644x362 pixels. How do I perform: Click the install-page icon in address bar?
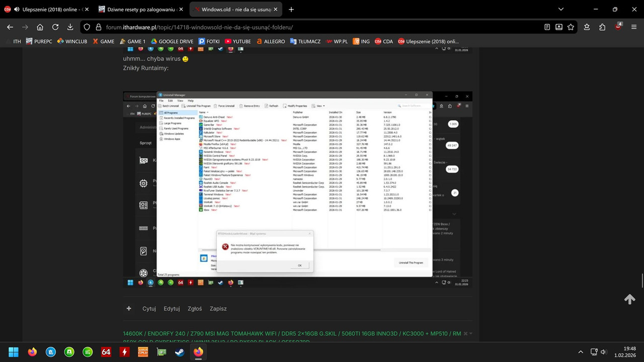click(559, 27)
